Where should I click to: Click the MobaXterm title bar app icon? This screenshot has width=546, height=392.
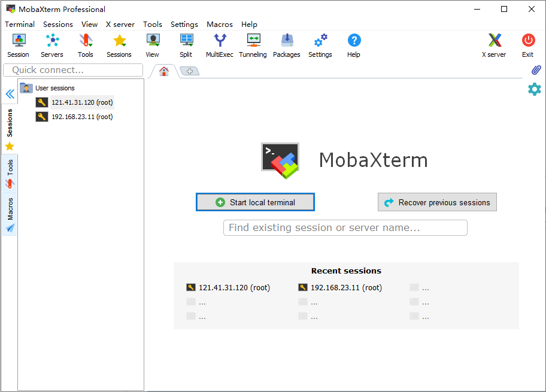(11, 9)
